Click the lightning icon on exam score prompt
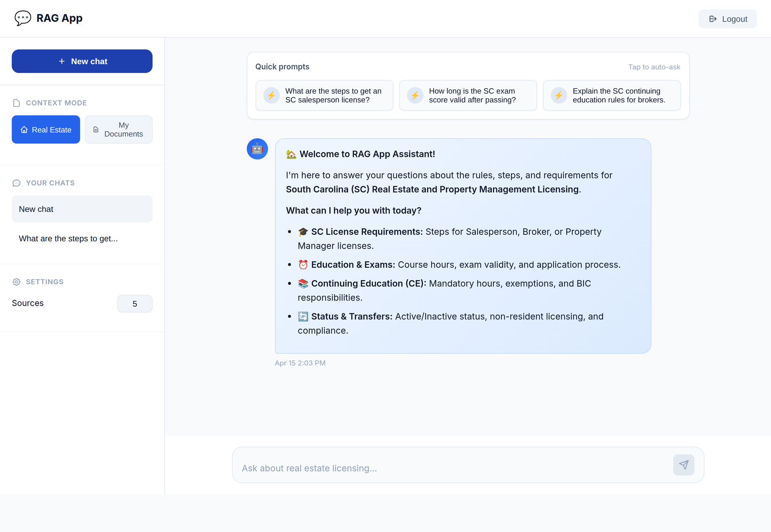Viewport: 771px width, 532px height. 415,95
